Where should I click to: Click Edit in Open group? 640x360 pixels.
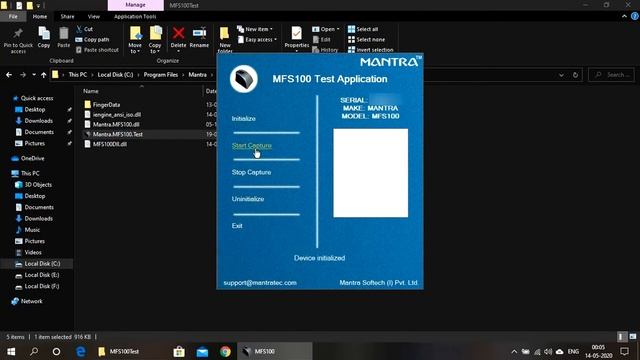point(321,40)
